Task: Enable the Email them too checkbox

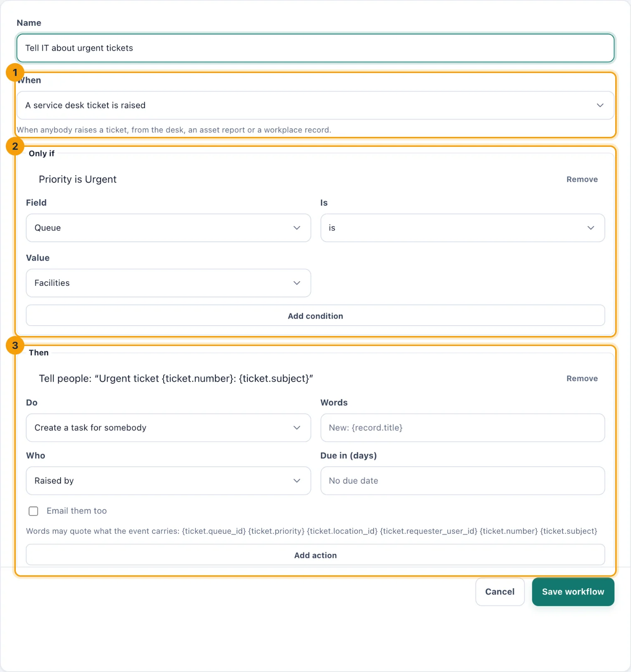Action: point(34,511)
